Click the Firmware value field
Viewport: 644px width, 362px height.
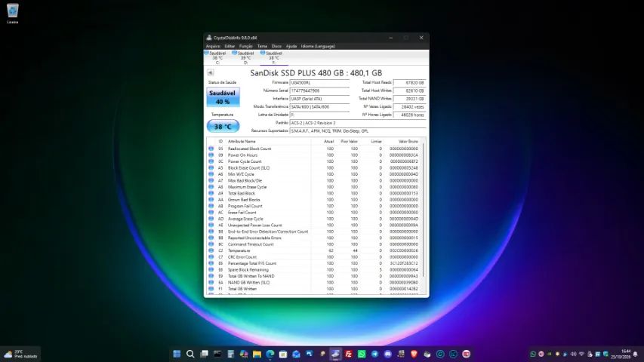pos(319,82)
